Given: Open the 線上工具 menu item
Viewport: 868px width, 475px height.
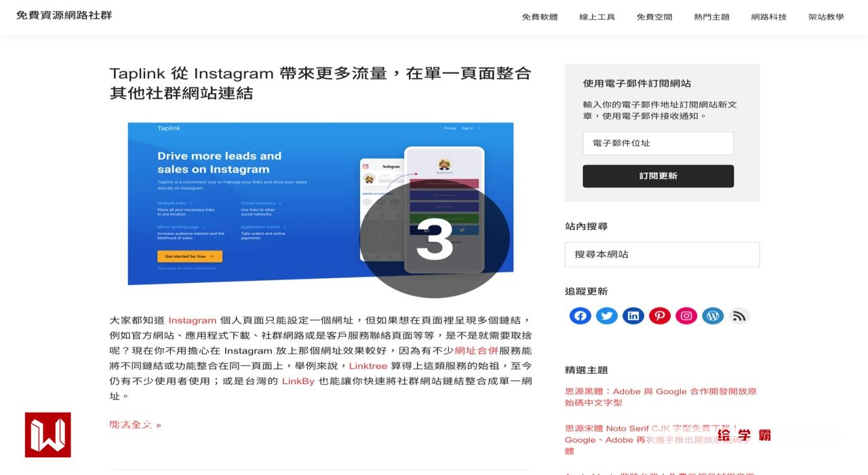Looking at the screenshot, I should [597, 17].
